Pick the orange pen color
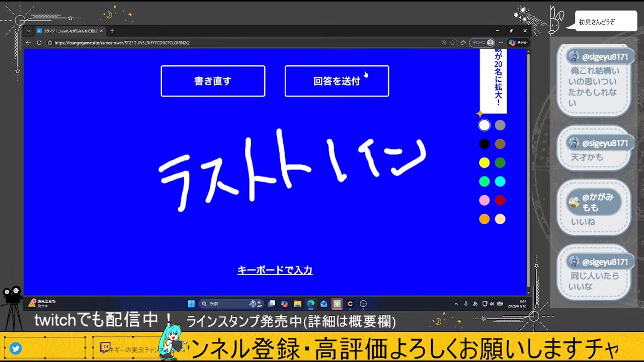The image size is (644, 362). pyautogui.click(x=484, y=219)
